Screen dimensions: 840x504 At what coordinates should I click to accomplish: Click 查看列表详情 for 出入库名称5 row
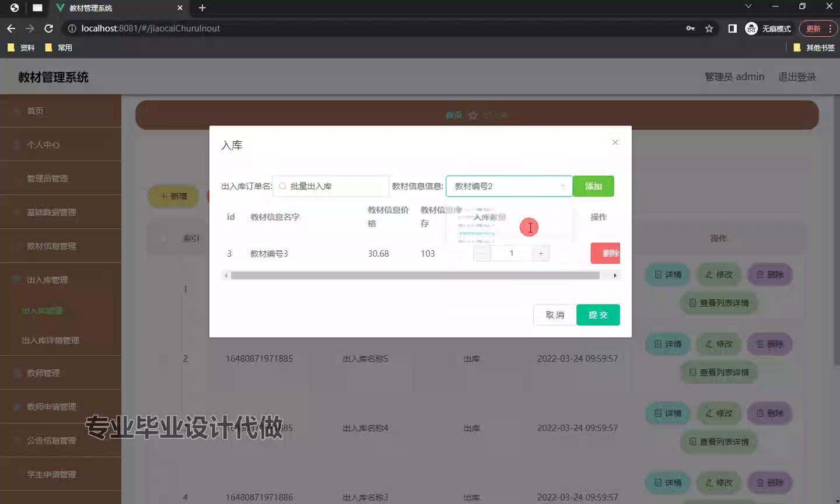coord(719,372)
